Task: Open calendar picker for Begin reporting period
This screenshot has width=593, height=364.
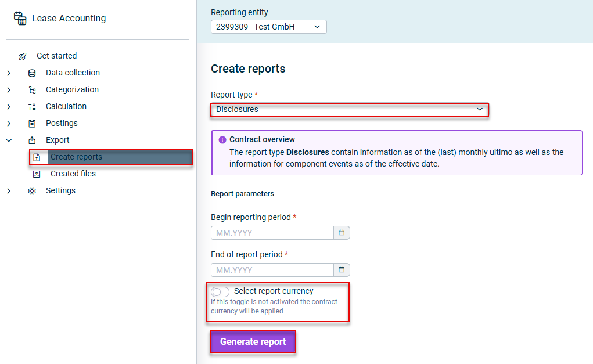Action: tap(342, 232)
